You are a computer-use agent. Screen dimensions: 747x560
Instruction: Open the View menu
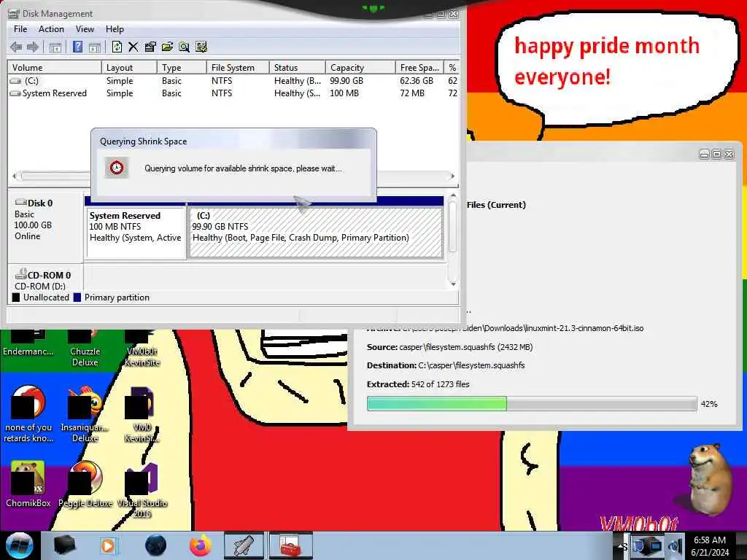pos(85,29)
